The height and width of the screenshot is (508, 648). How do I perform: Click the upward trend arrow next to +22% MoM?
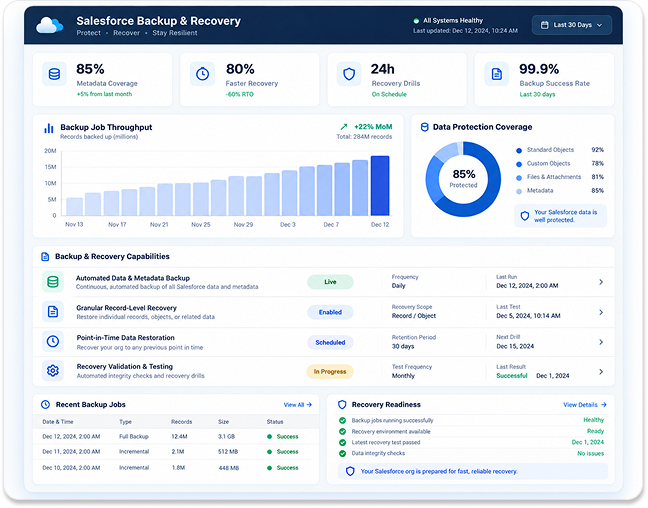coord(344,127)
